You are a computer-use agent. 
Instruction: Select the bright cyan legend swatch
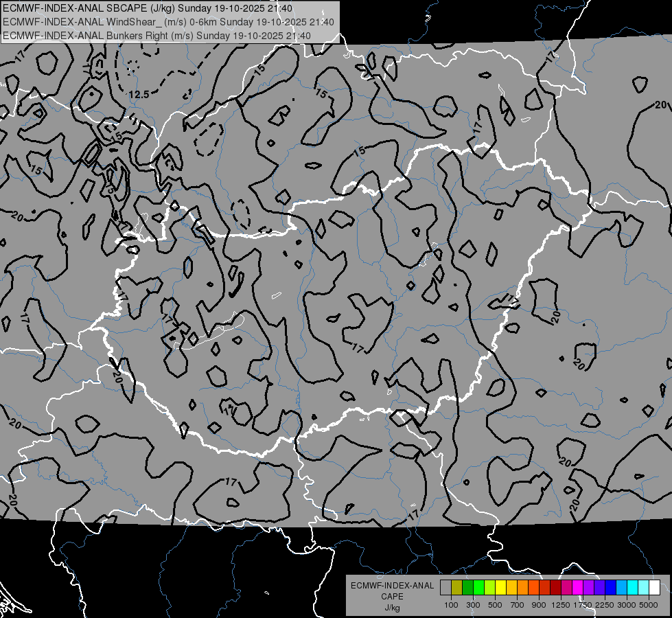pyautogui.click(x=632, y=587)
